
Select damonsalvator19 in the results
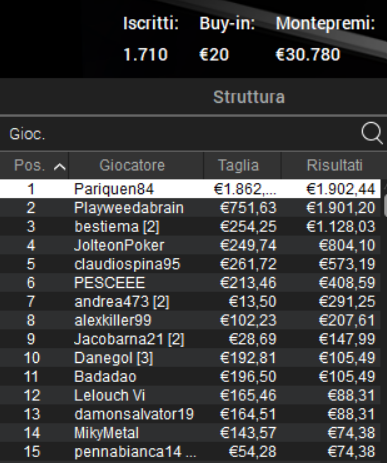(x=190, y=414)
